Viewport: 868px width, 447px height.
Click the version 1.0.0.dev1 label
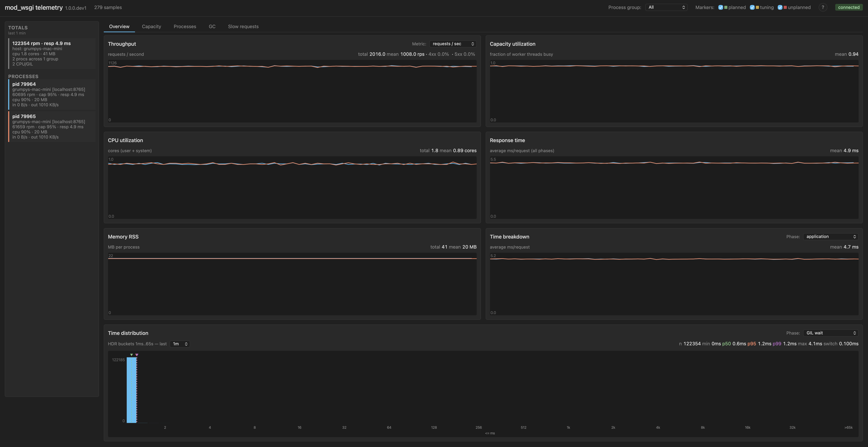(76, 8)
